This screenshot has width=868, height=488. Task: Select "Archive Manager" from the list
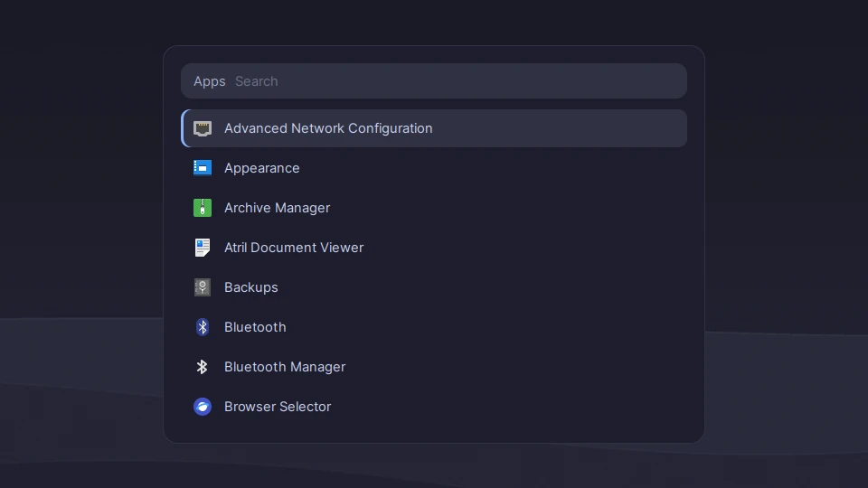[434, 208]
